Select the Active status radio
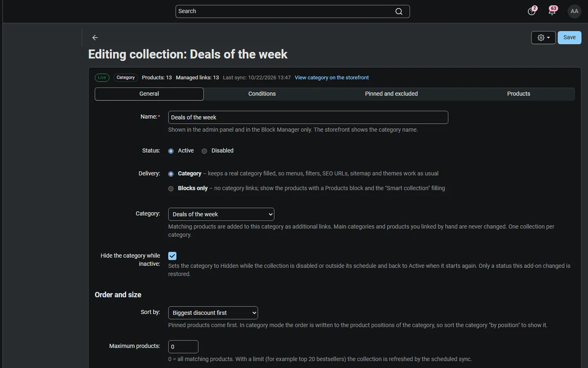This screenshot has width=588, height=368. pyautogui.click(x=171, y=151)
